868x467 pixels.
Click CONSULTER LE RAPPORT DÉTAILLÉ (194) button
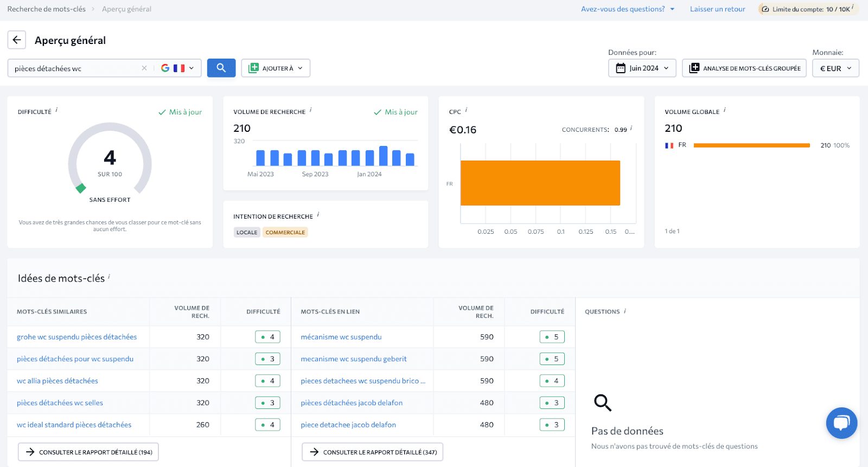[x=88, y=452]
